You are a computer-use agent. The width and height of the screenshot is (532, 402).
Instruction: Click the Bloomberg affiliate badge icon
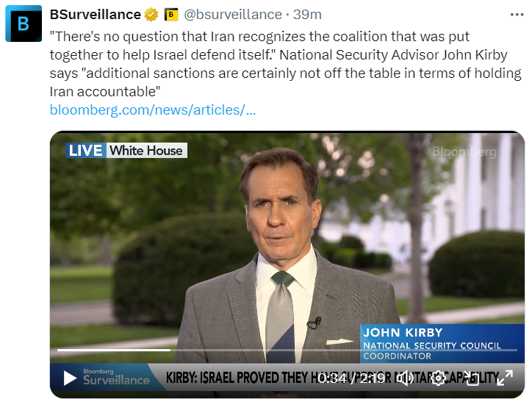(171, 15)
